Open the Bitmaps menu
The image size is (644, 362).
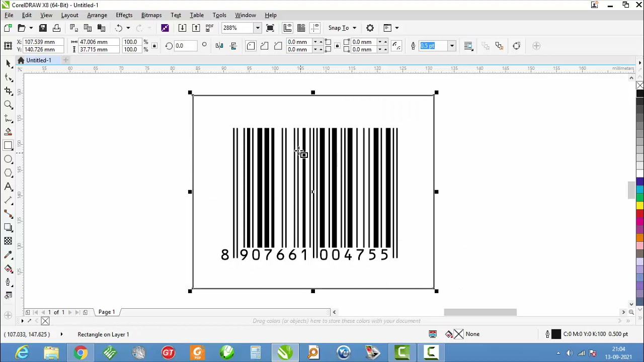[151, 15]
